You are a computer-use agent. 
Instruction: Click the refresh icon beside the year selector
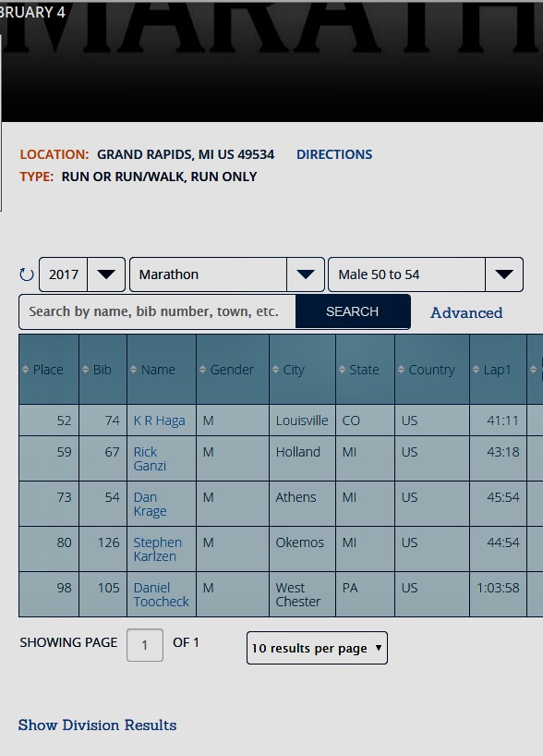(27, 274)
